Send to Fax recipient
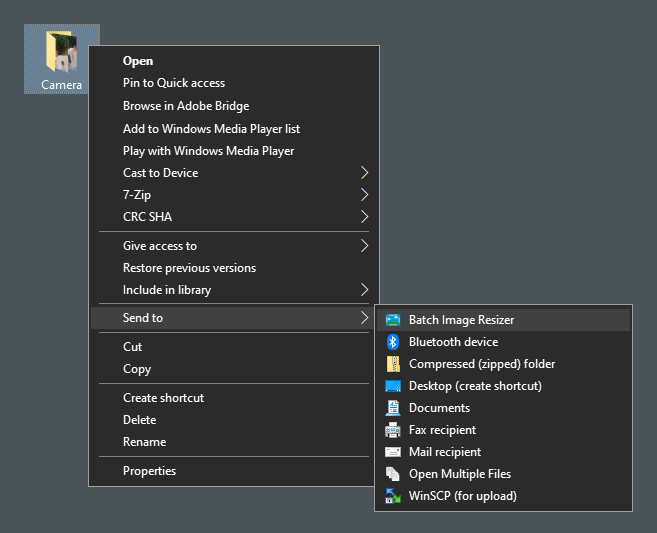This screenshot has width=657, height=533. click(x=503, y=430)
